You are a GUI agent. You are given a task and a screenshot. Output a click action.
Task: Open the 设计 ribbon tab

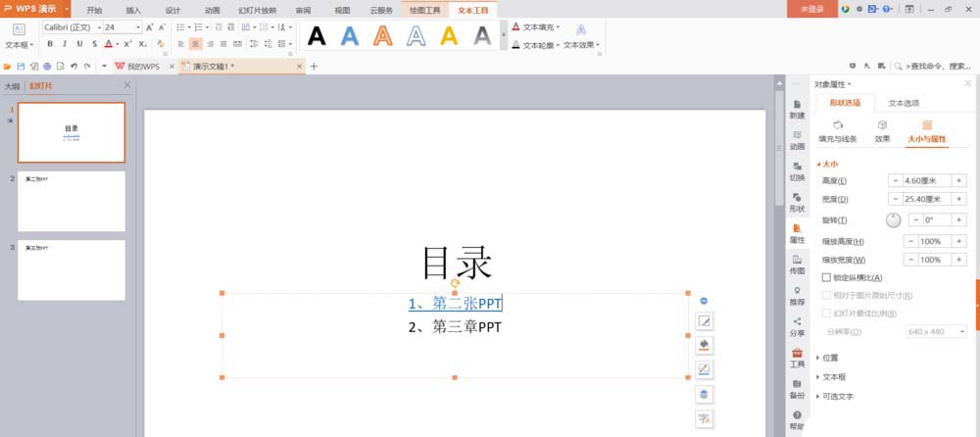(172, 10)
